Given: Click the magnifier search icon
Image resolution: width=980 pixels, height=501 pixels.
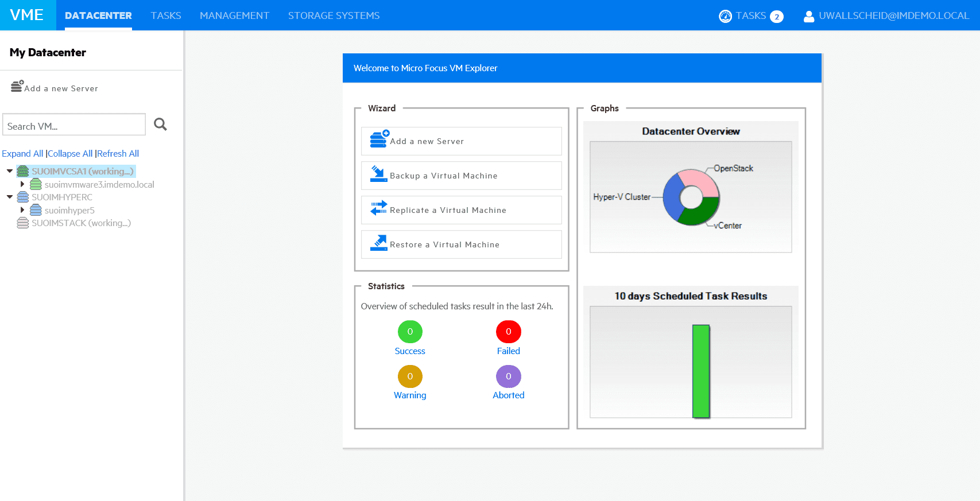Looking at the screenshot, I should pyautogui.click(x=160, y=124).
